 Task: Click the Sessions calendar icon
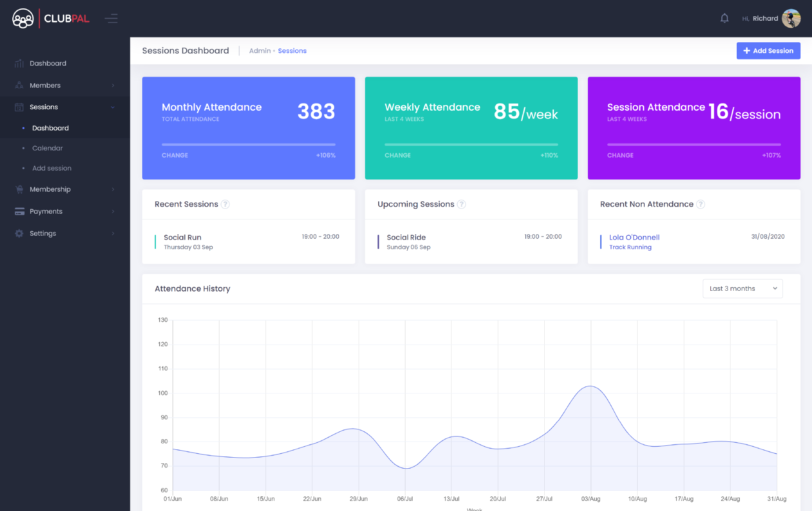pos(19,107)
